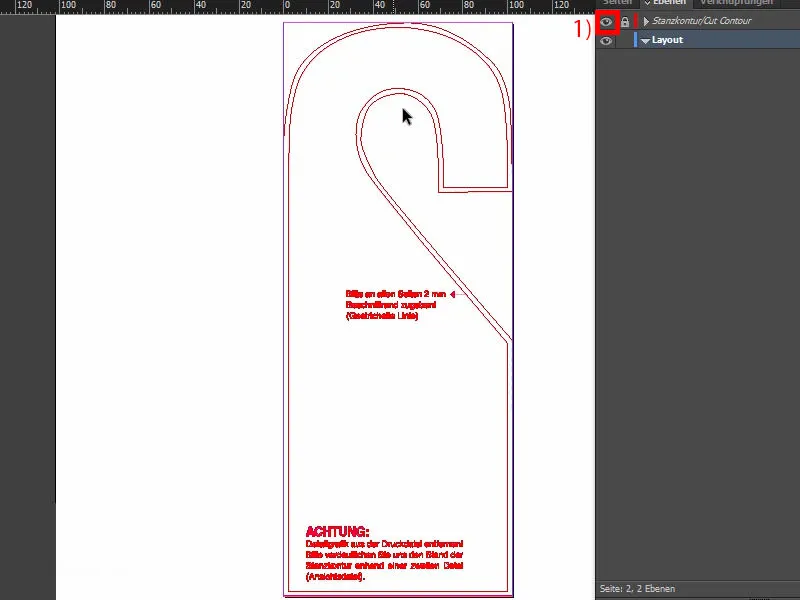Toggle visibility of the Layout layer
This screenshot has width=800, height=600.
point(606,40)
